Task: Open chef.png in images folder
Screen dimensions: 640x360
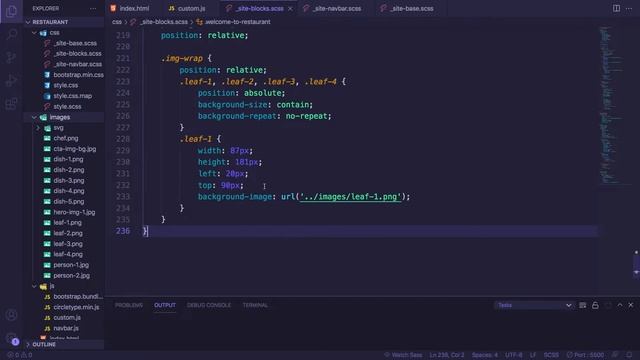Action: (x=65, y=138)
